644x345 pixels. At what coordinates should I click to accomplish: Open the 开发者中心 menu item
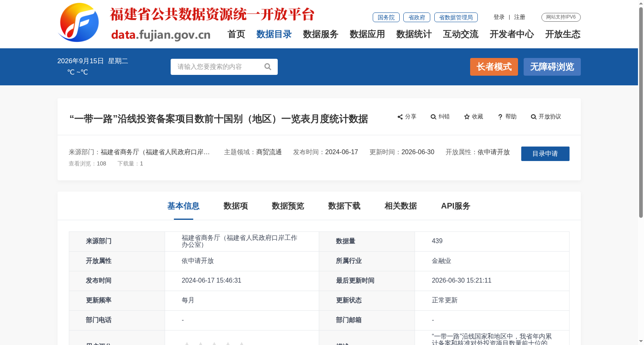coord(512,34)
